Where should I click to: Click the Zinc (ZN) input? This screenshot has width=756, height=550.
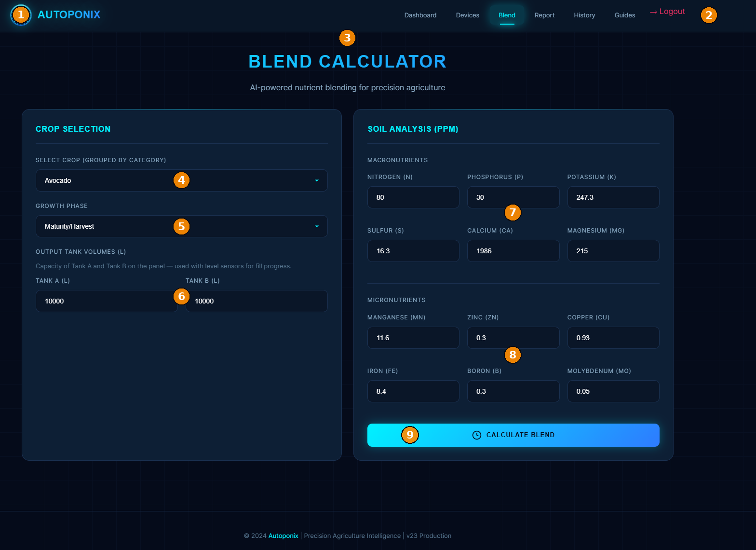point(513,338)
